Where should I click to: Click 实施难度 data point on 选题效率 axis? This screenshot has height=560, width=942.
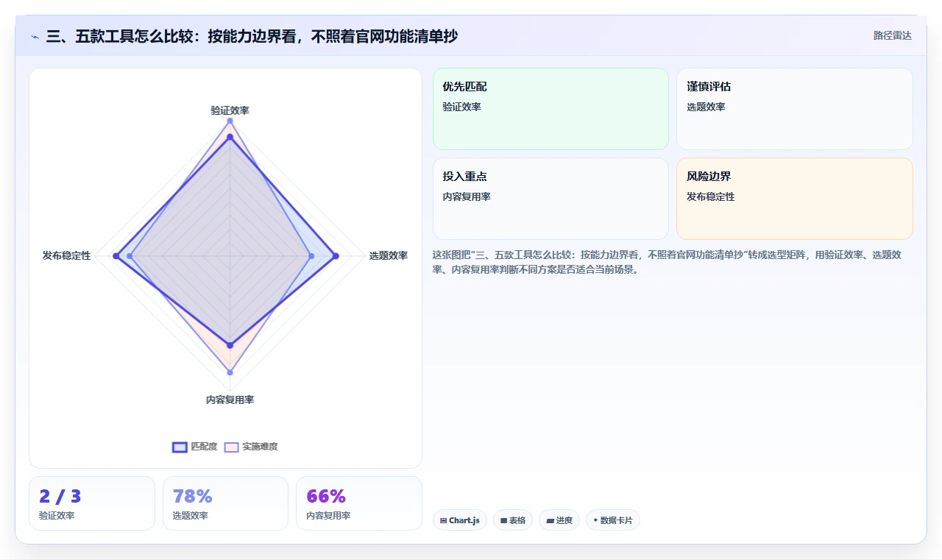click(x=311, y=256)
